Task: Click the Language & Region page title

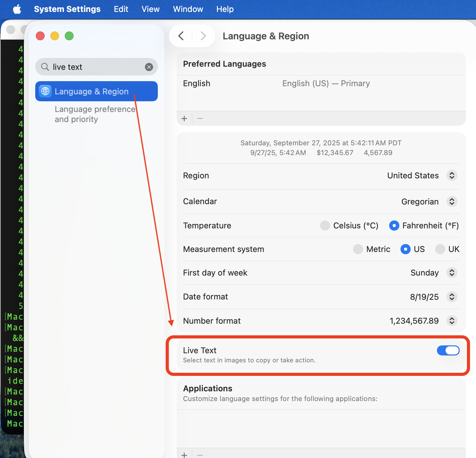Action: click(x=266, y=36)
